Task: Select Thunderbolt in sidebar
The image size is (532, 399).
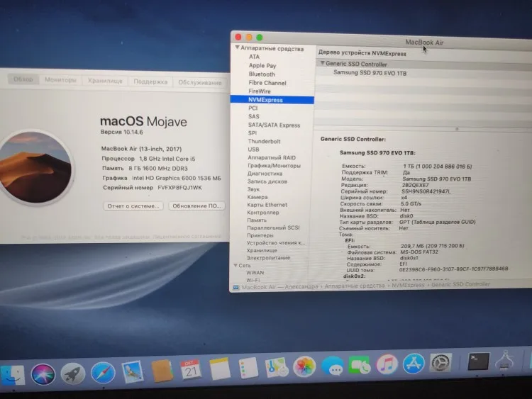Action: click(264, 141)
